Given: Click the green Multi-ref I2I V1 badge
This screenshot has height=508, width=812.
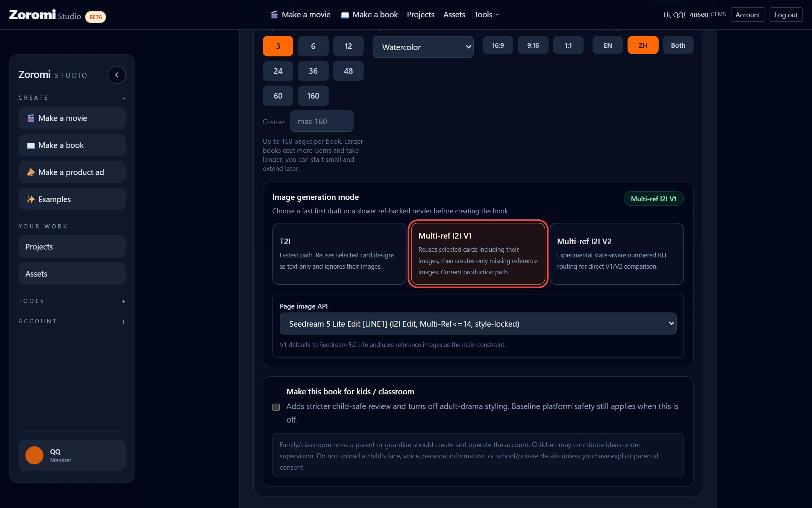Looking at the screenshot, I should 653,199.
